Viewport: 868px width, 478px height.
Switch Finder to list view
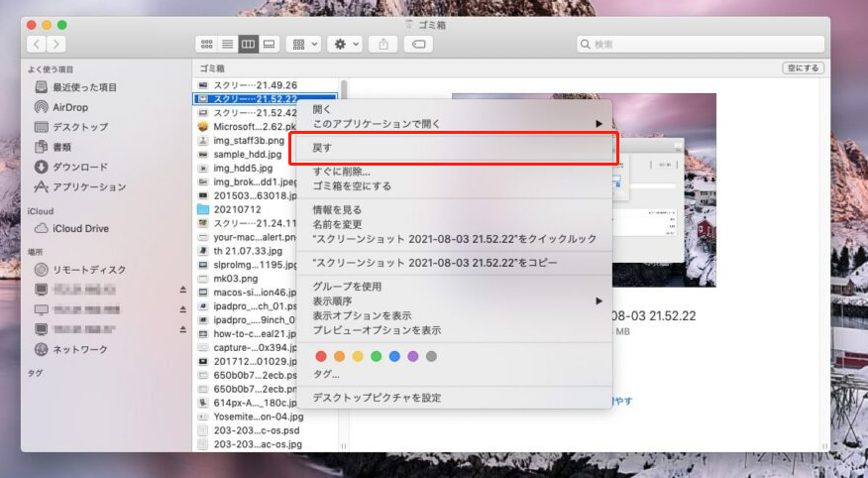click(x=228, y=45)
